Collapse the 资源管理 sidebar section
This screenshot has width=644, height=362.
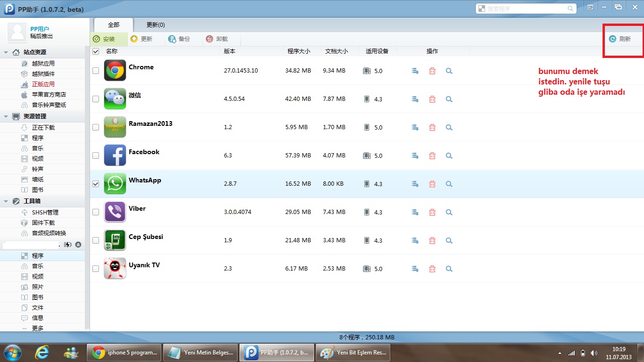(6, 116)
